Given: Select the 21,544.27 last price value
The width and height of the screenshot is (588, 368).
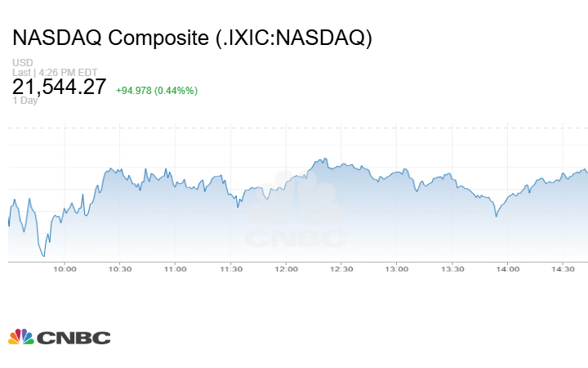Looking at the screenshot, I should pos(60,87).
